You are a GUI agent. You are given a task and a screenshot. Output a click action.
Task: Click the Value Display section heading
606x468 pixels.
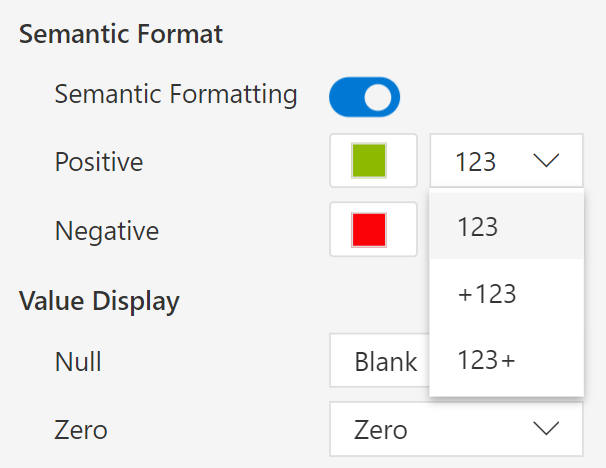click(x=99, y=300)
